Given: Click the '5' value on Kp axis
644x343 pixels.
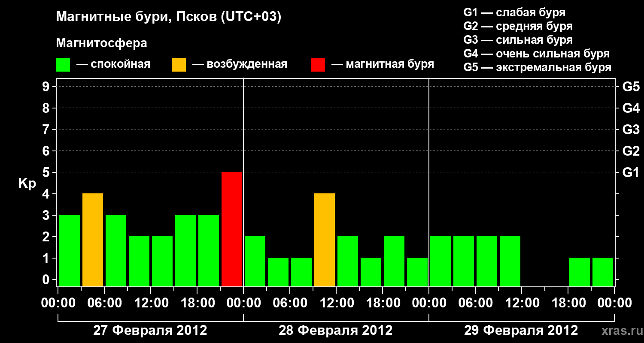Looking at the screenshot, I should pyautogui.click(x=47, y=172).
